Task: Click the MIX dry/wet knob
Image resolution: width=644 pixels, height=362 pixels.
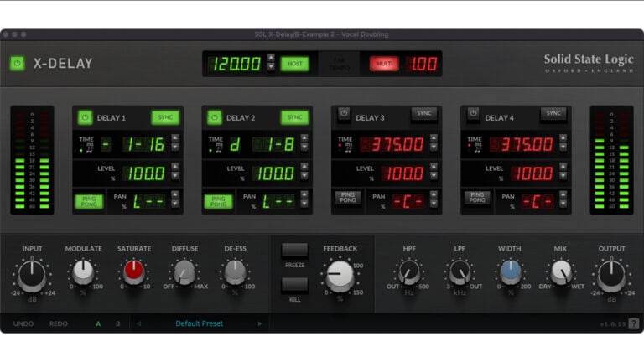Action: (x=561, y=271)
